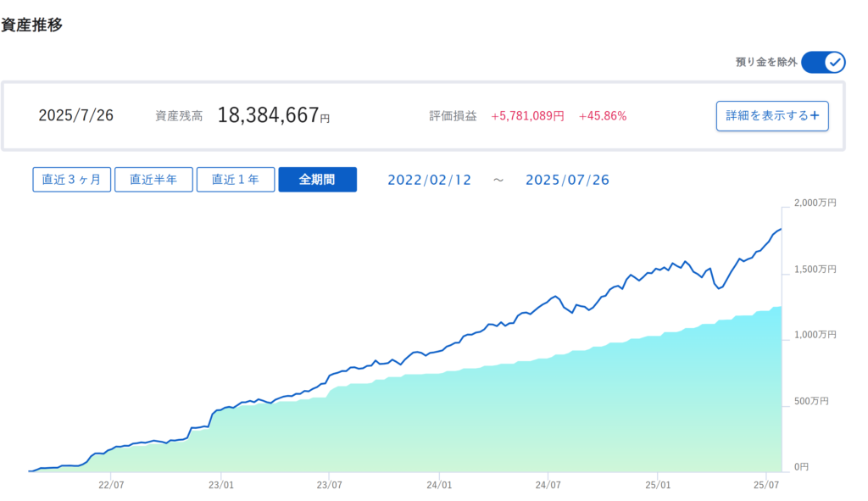Toggle the 預り金を除外 switch off

coord(823,62)
